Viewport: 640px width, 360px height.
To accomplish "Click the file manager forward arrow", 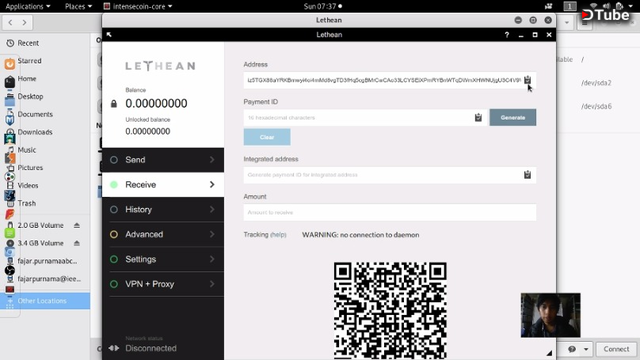I will [24, 22].
